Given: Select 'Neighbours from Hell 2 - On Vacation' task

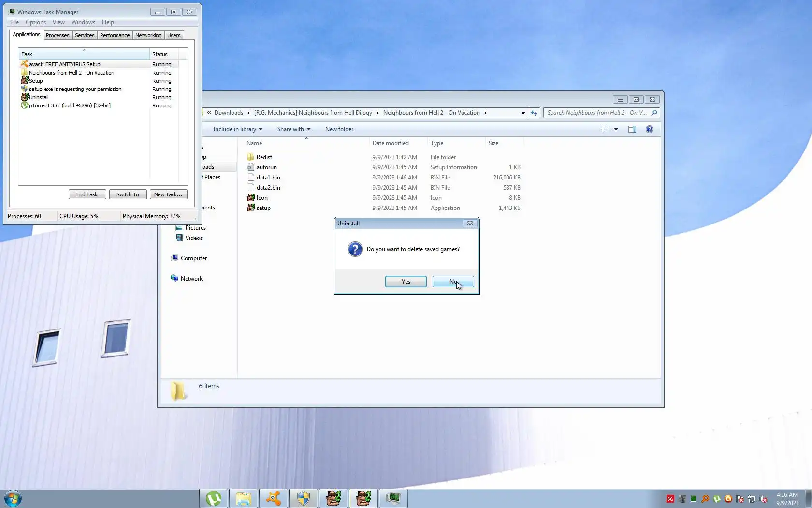Looking at the screenshot, I should pos(99,73).
